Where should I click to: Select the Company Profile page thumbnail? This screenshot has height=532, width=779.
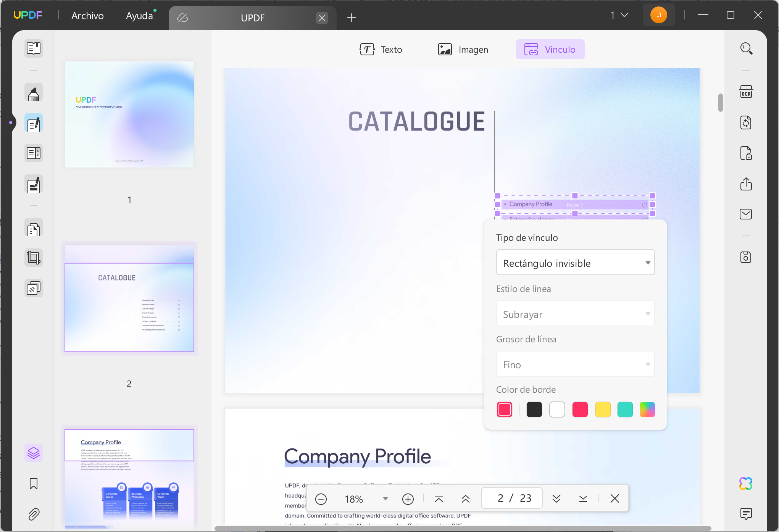point(129,479)
